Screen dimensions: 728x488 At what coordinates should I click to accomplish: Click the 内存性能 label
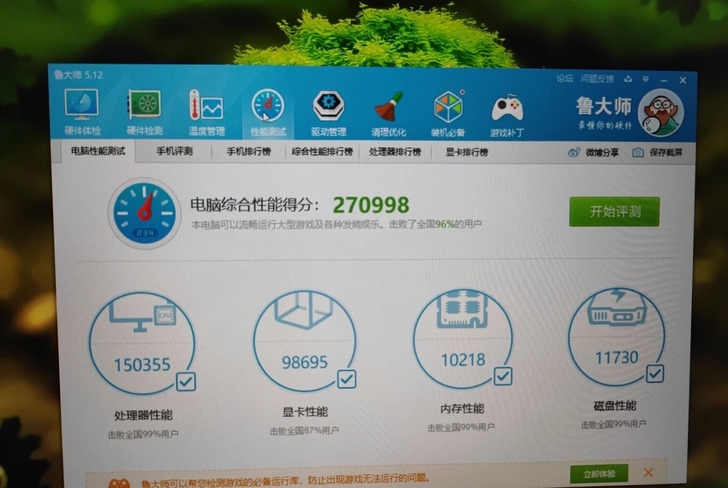462,409
